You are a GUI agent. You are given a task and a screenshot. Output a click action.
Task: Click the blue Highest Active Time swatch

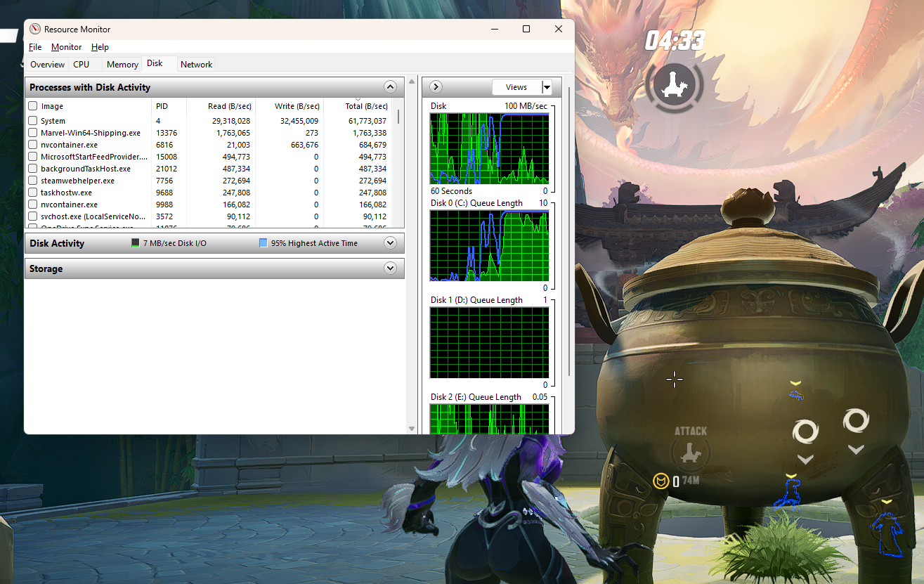coord(263,243)
